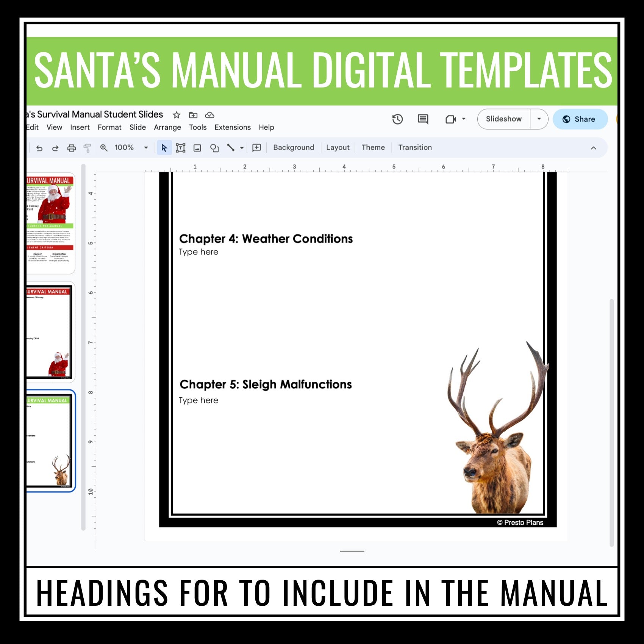The height and width of the screenshot is (644, 644).
Task: Open the Slide menu
Action: click(138, 127)
